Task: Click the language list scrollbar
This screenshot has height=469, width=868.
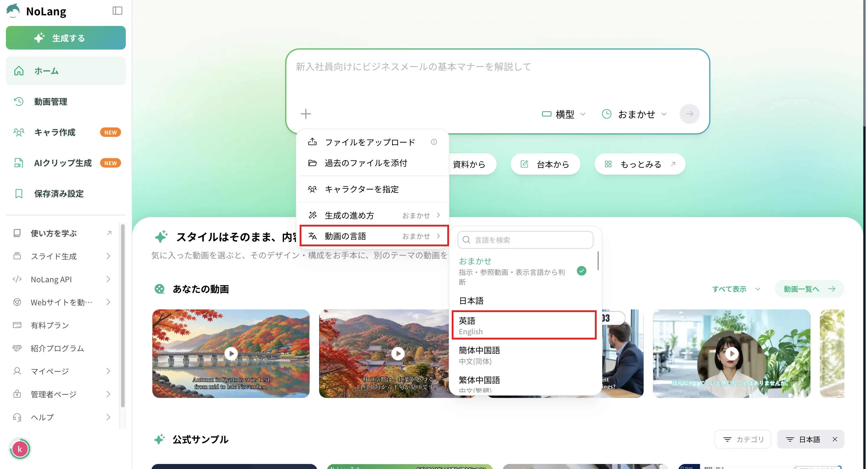Action: pyautogui.click(x=599, y=261)
